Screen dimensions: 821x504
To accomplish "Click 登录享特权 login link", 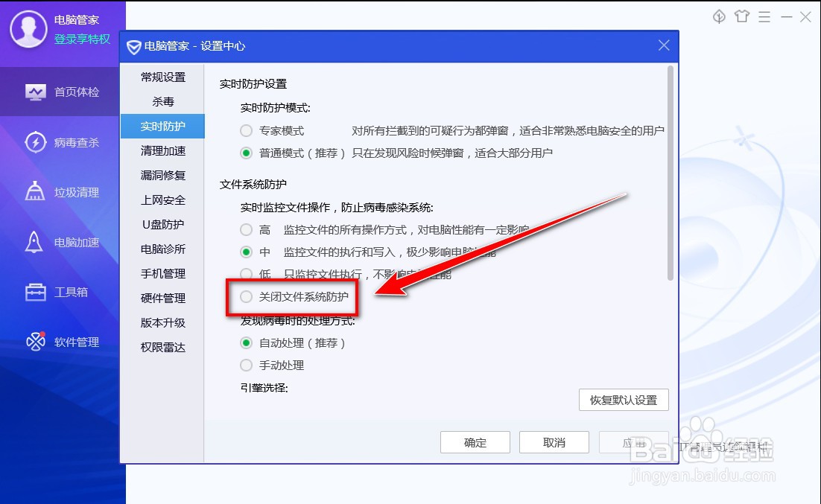I will click(x=82, y=39).
